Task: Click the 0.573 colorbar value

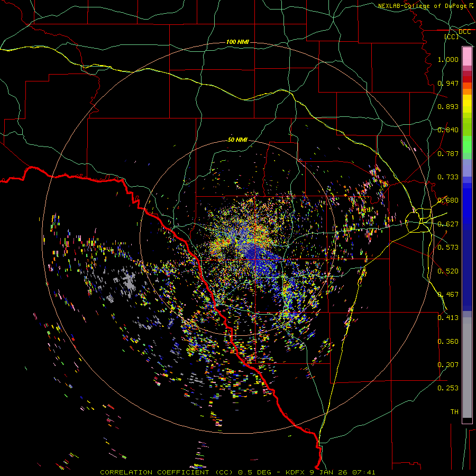Action: 448,248
